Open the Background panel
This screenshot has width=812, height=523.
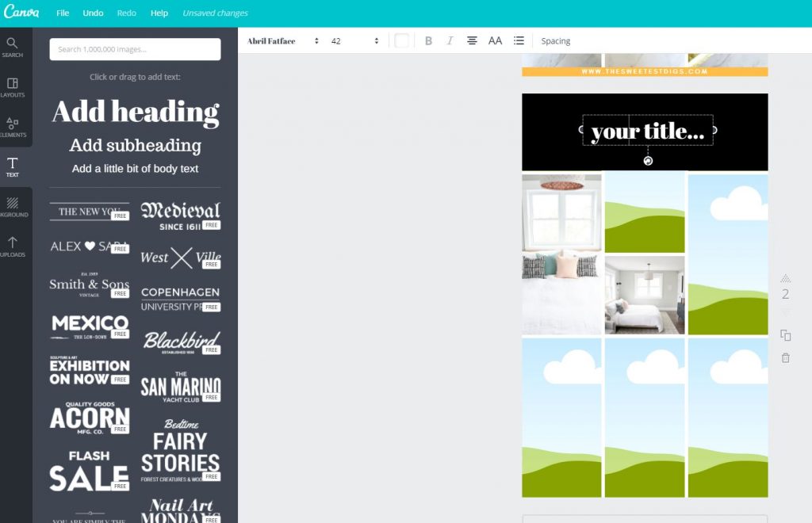(13, 207)
